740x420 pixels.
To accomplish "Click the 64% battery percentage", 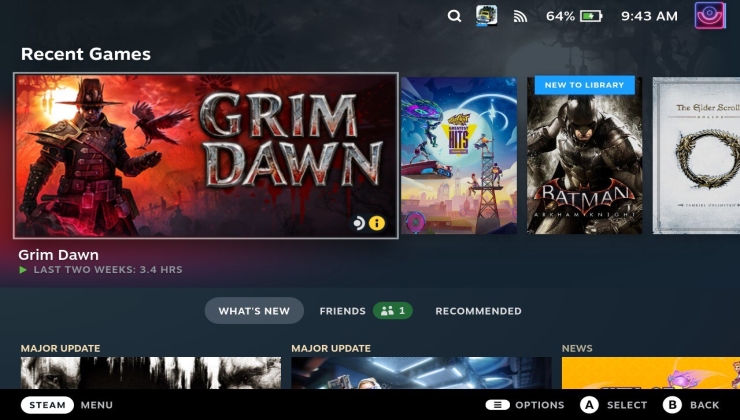I will tap(560, 17).
